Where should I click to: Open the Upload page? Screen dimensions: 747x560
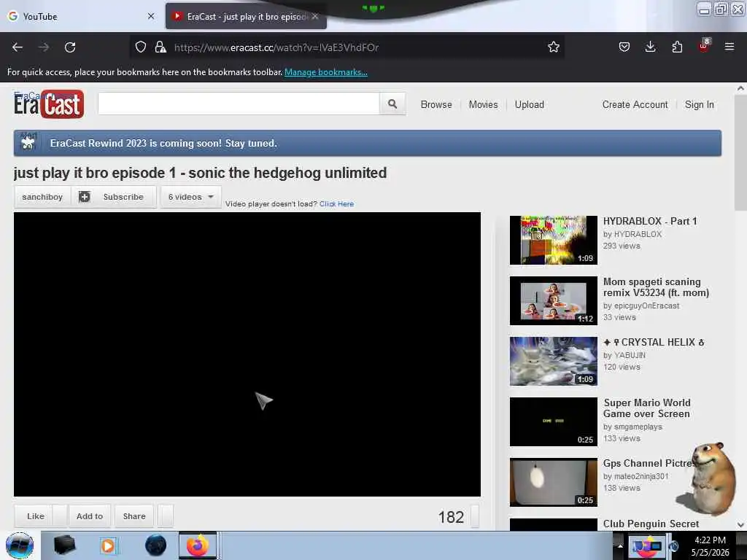point(530,105)
